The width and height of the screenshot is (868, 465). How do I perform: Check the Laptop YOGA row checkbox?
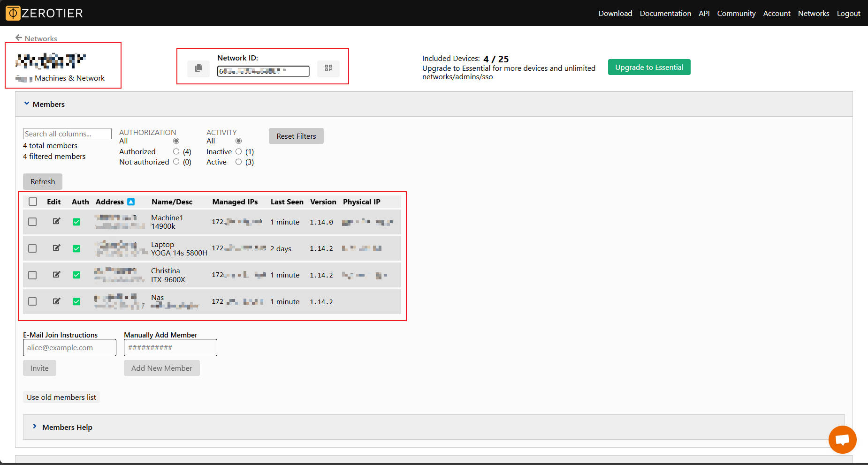32,248
